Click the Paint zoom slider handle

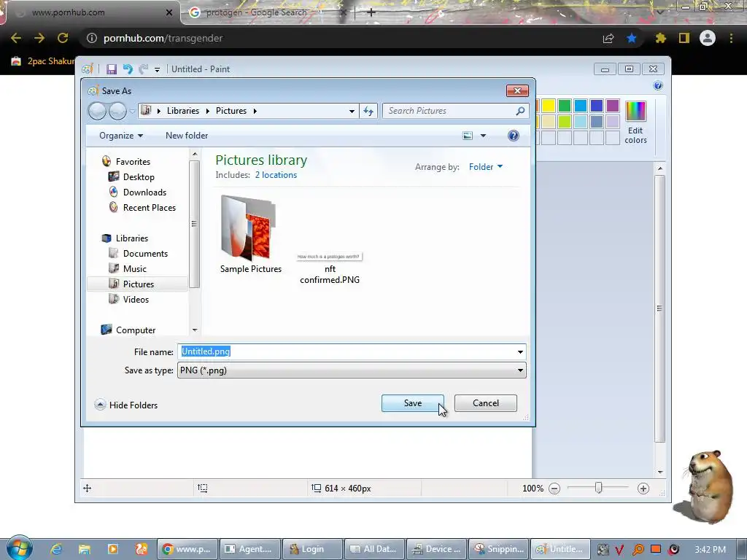click(x=598, y=488)
